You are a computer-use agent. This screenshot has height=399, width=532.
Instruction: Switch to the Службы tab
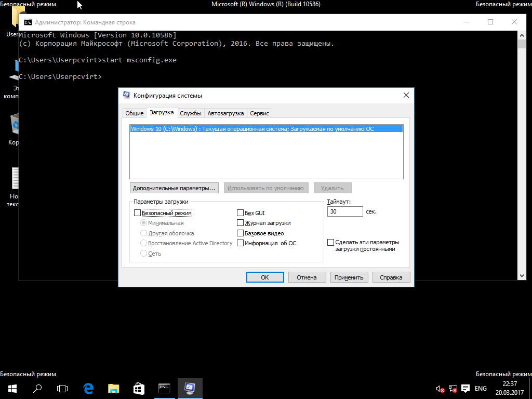pos(191,113)
